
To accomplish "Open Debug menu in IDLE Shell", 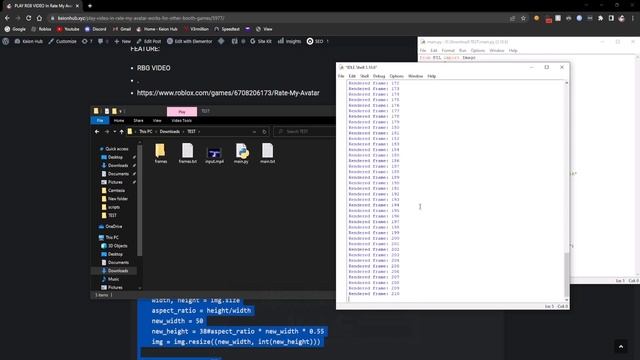I will point(379,76).
